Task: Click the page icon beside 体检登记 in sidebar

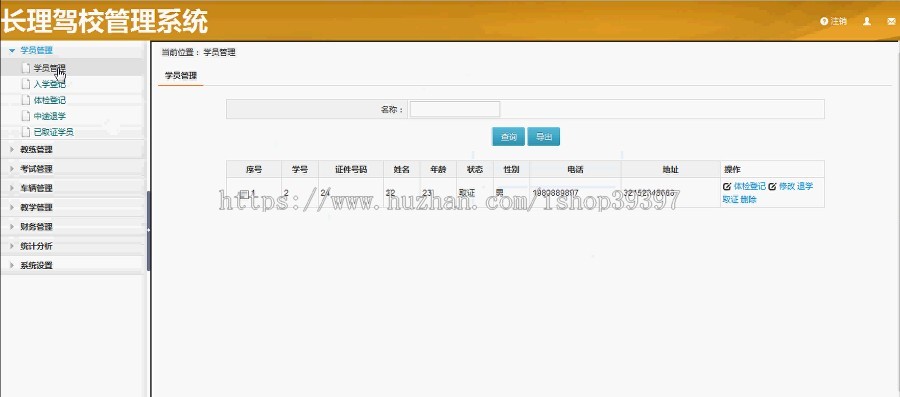Action: pyautogui.click(x=25, y=100)
